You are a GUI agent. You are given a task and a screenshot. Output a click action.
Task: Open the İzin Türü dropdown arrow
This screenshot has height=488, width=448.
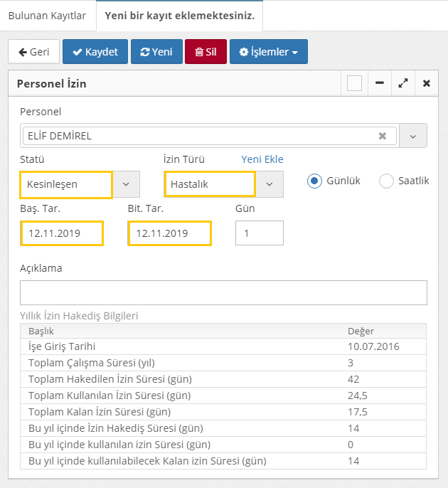pyautogui.click(x=270, y=184)
